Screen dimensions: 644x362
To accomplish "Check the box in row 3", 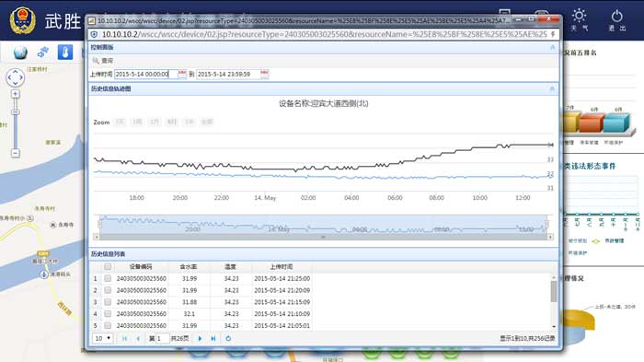I will tap(108, 302).
